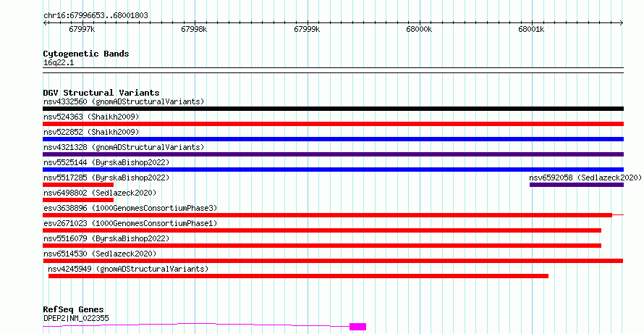Click the RefSeq Genes track title

(x=74, y=309)
